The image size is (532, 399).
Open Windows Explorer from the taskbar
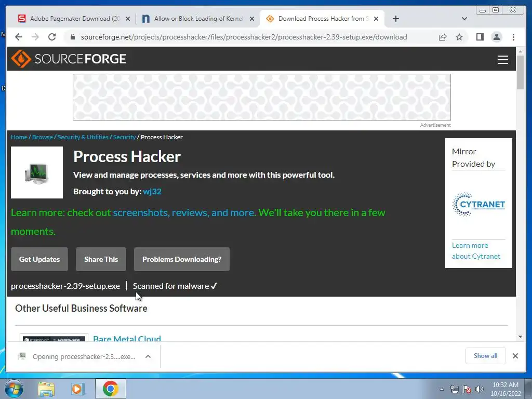[46, 389]
